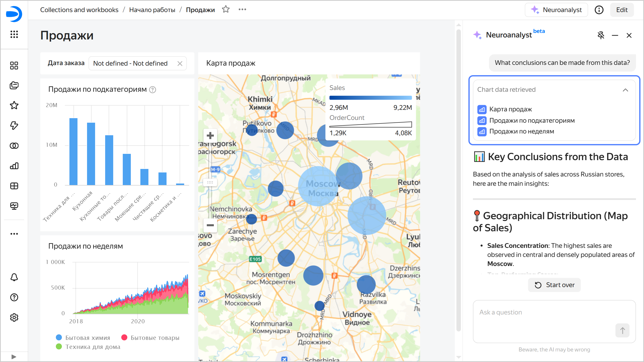Viewport: 644px width, 362px height.
Task: Open the three-dots menu beside dashboard title
Action: click(242, 10)
